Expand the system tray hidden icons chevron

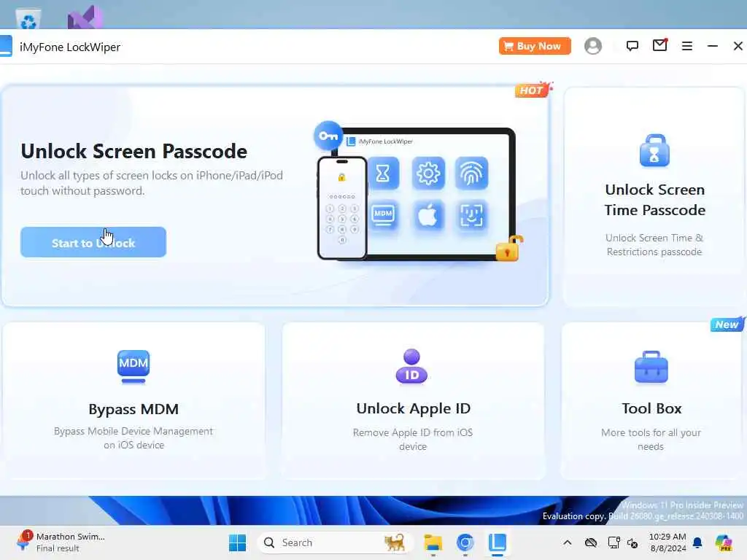point(568,542)
